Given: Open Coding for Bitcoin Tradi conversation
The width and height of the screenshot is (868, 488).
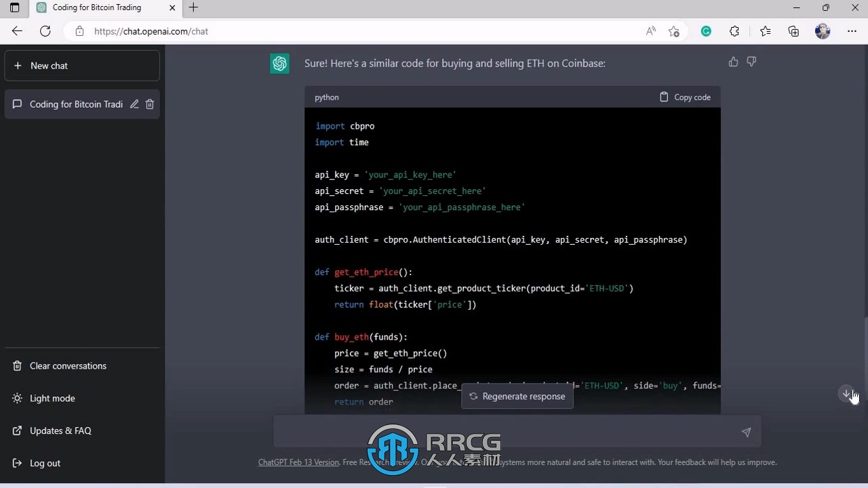Looking at the screenshot, I should tap(76, 104).
